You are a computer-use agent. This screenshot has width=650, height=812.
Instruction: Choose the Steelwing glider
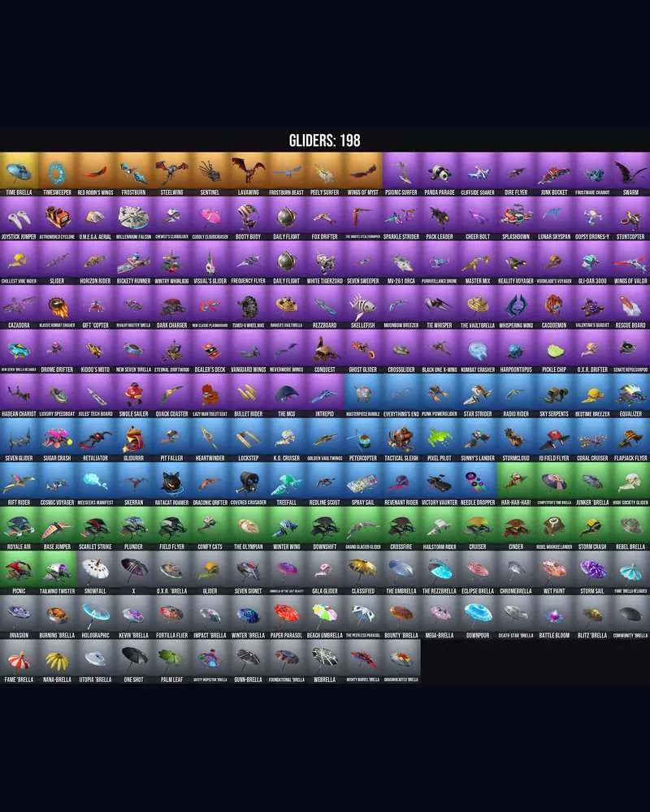[x=172, y=174]
